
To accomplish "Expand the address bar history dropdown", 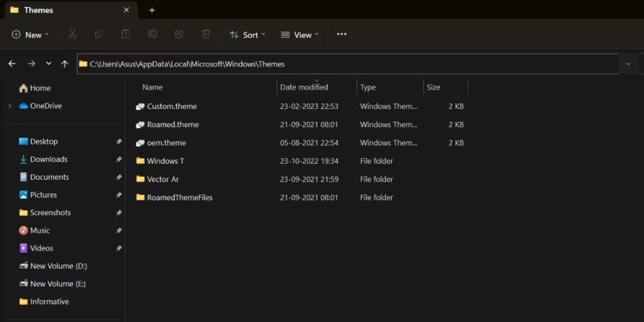I will (628, 64).
